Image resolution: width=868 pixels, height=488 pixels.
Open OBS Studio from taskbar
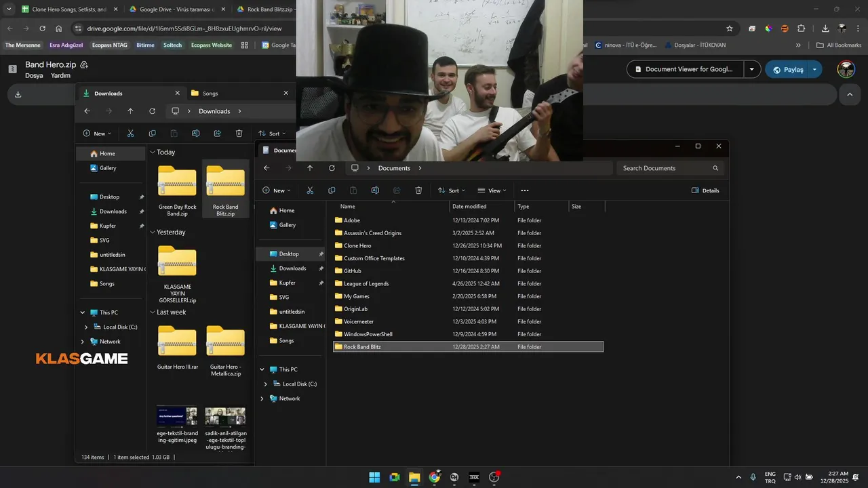pyautogui.click(x=494, y=477)
